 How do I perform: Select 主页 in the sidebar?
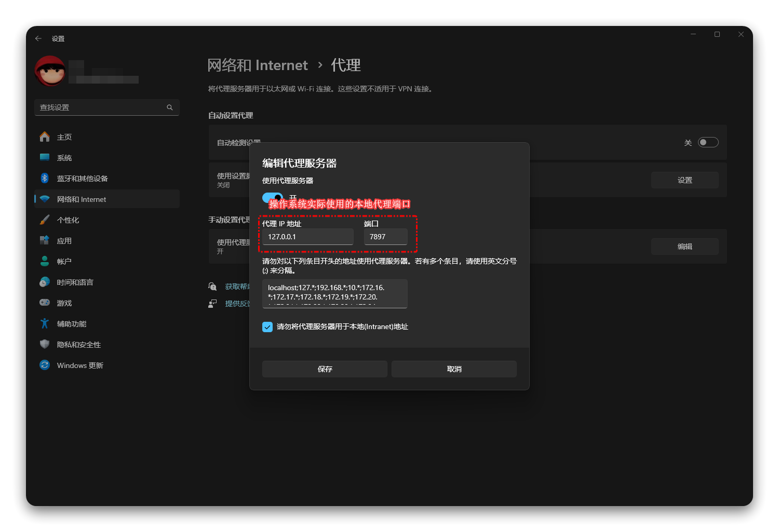point(107,137)
